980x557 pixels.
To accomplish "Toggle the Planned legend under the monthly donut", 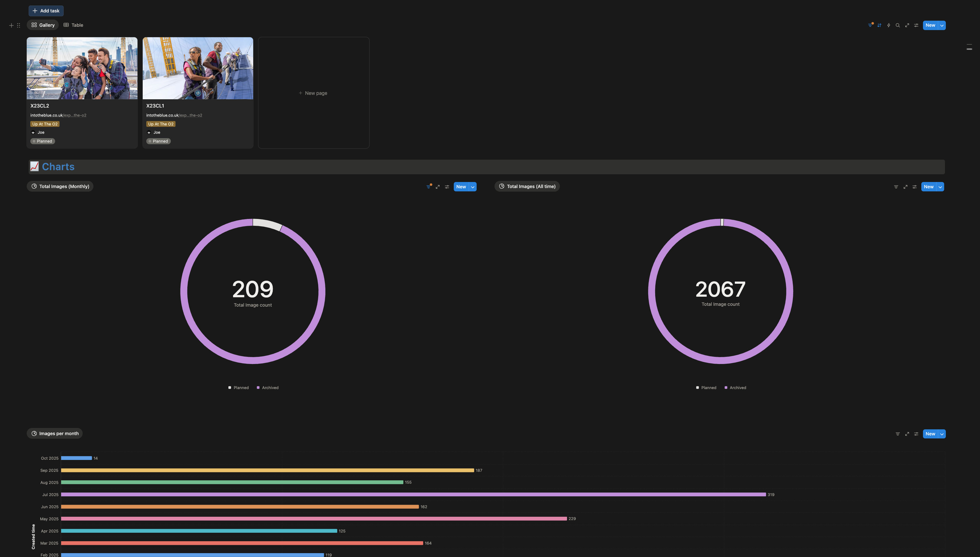I will tap(239, 387).
